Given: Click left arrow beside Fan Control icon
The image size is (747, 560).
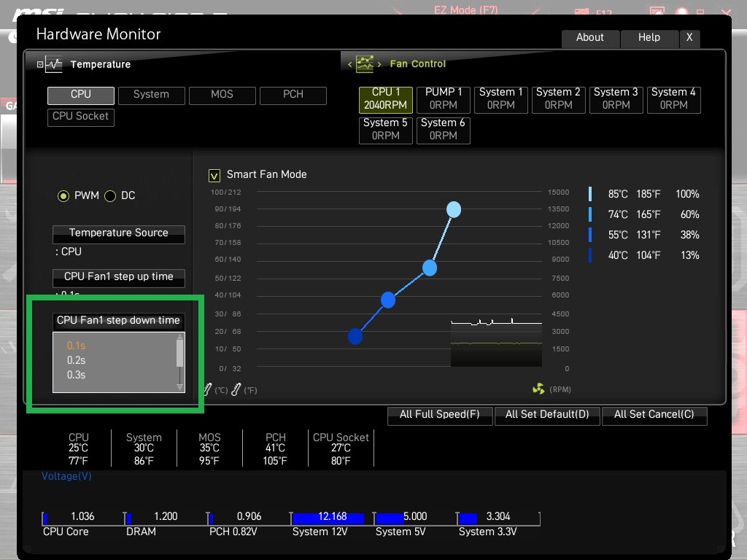Looking at the screenshot, I should tap(349, 64).
